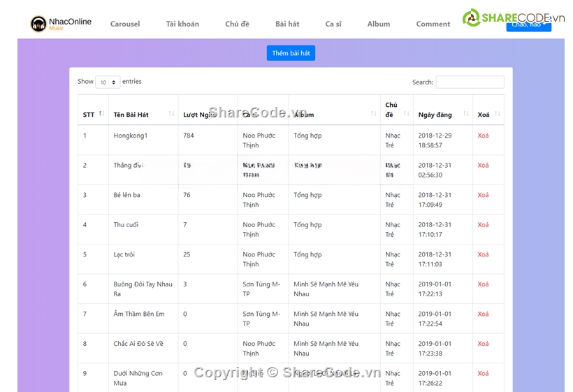Screen dimensions: 573x392
Task: Click Mình Sẽ Mạnh Mẽ Yêu Nhau in row 8
Action: pyautogui.click(x=326, y=349)
